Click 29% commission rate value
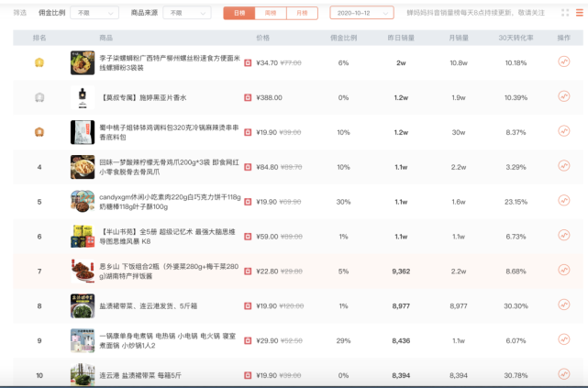 (343, 341)
